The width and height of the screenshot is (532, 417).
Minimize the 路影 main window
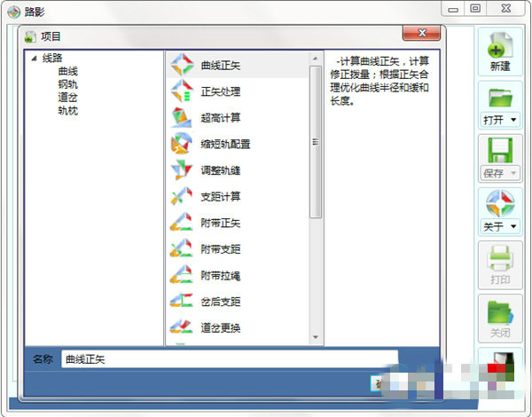452,9
